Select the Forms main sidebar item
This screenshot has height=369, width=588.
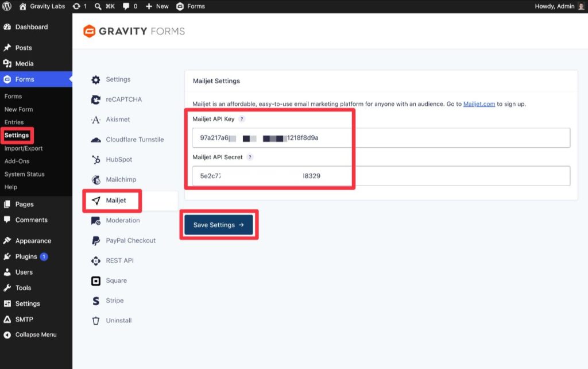coord(36,79)
